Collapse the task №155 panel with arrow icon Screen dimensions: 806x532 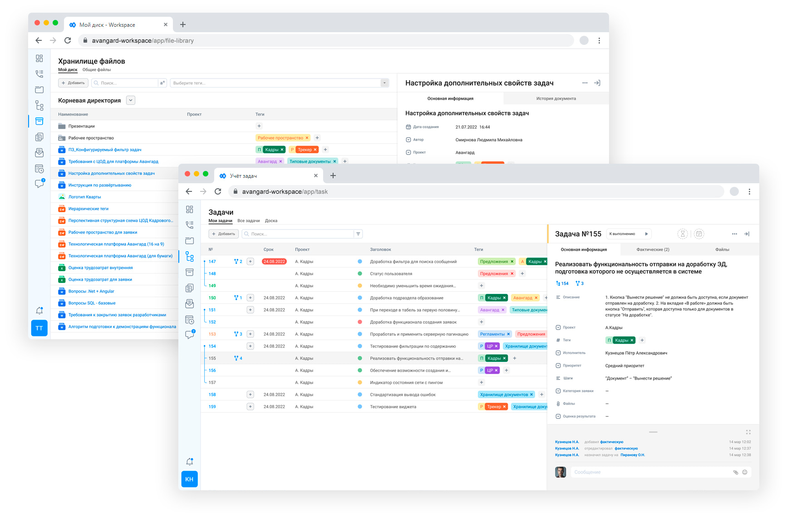pyautogui.click(x=747, y=234)
